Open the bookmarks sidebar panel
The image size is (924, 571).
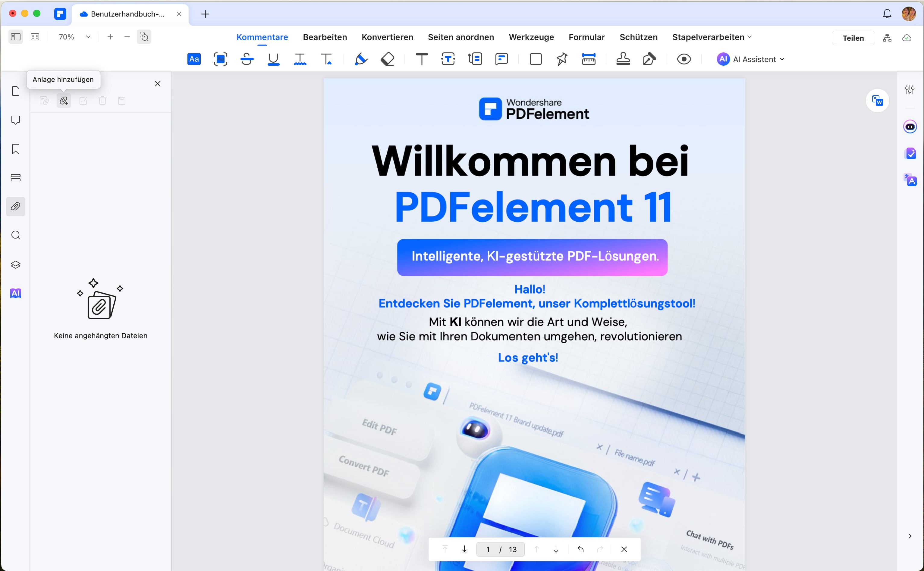click(15, 149)
